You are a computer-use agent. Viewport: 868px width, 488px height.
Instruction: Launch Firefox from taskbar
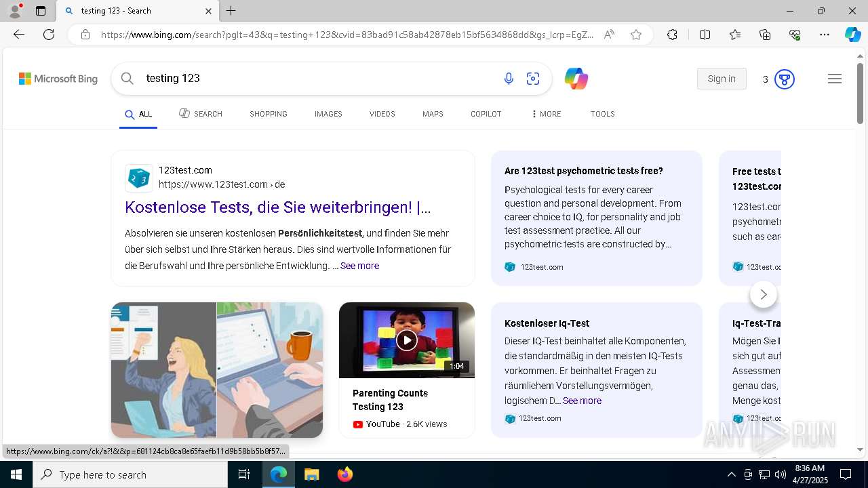(345, 474)
